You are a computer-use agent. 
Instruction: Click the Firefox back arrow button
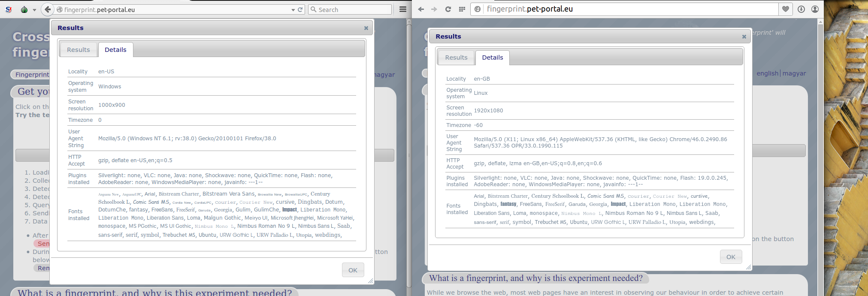coord(48,9)
